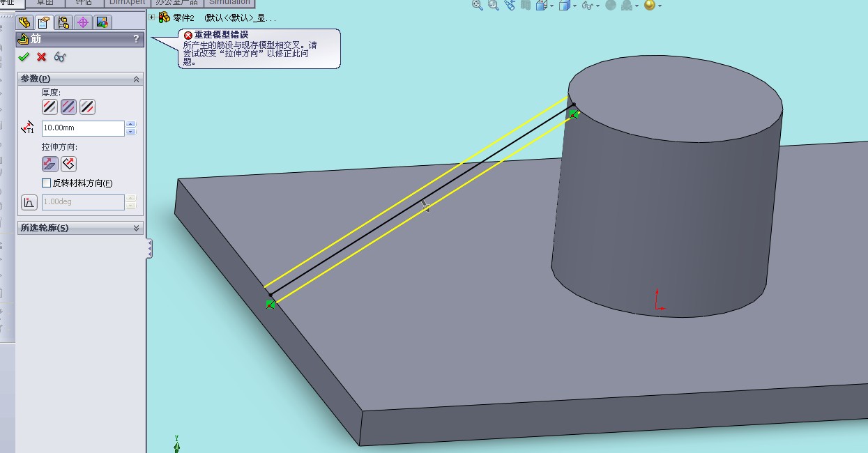The height and width of the screenshot is (453, 868).
Task: Select both sides thickness option
Action: 68,107
